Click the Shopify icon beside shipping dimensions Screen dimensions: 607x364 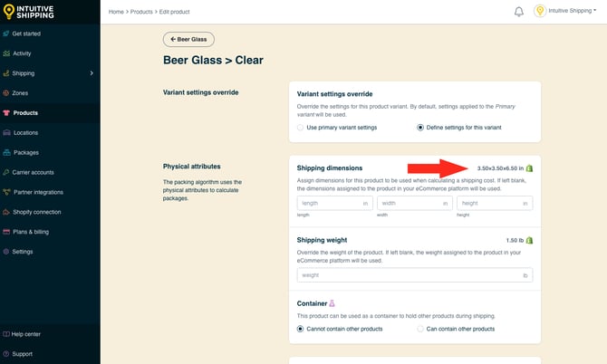pos(530,168)
